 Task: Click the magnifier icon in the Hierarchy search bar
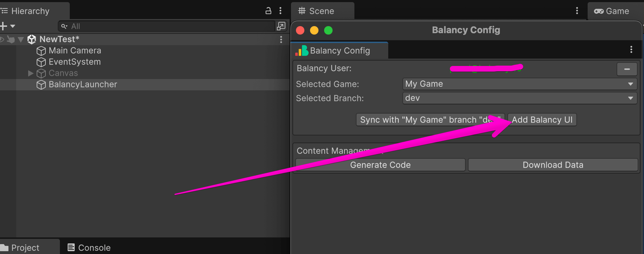[x=64, y=26]
